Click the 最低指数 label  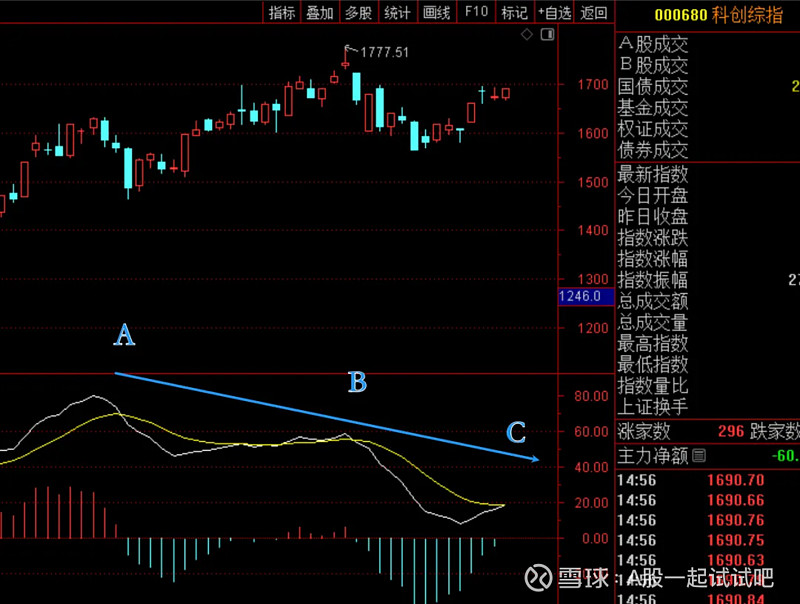tap(653, 364)
